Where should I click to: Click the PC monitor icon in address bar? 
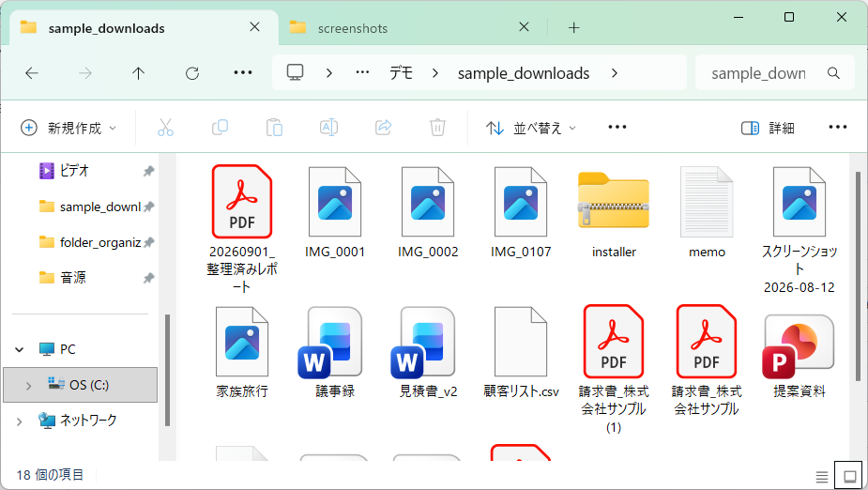(295, 72)
